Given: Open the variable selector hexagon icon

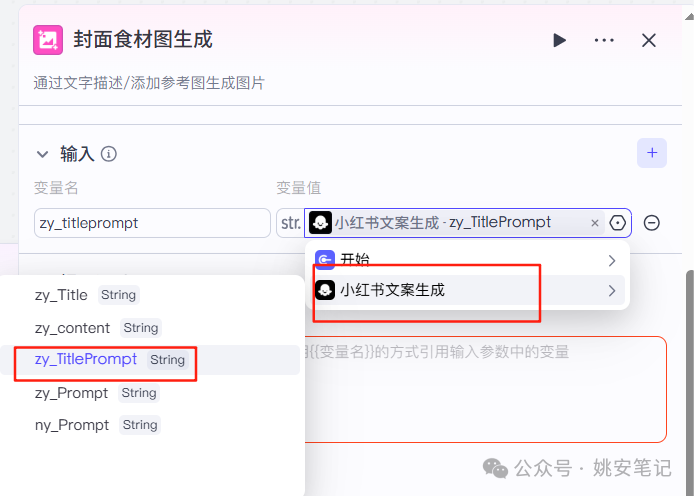Looking at the screenshot, I should click(617, 223).
